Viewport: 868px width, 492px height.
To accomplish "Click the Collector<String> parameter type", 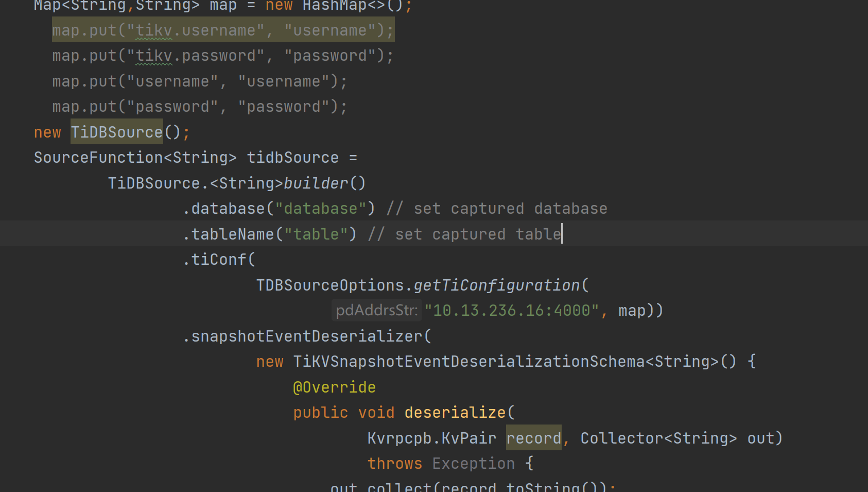I will pyautogui.click(x=659, y=438).
